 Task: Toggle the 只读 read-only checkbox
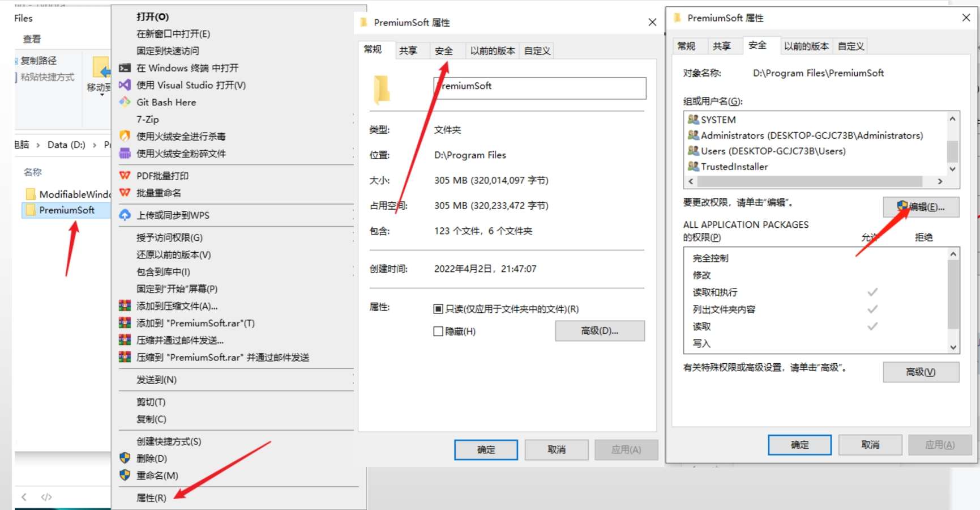coord(438,309)
